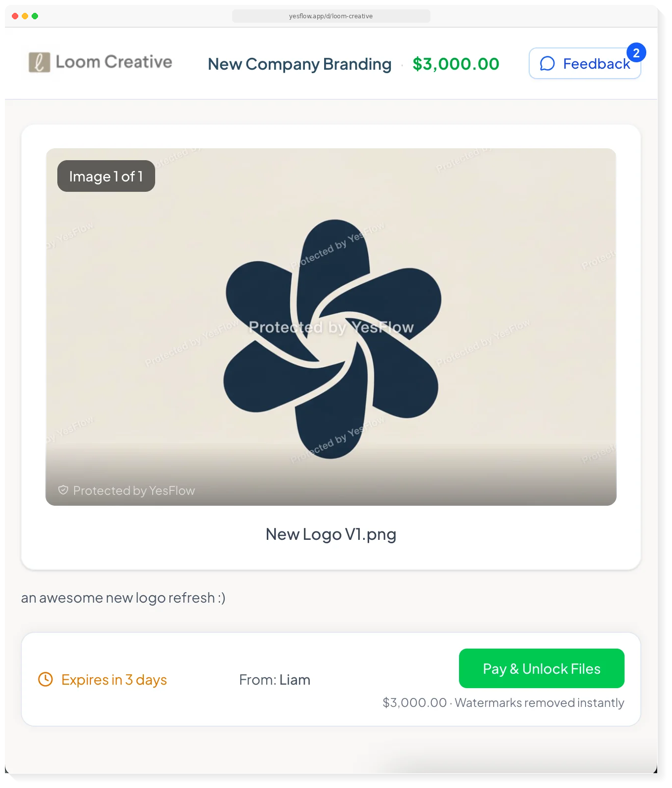Open the Feedback panel

[585, 63]
